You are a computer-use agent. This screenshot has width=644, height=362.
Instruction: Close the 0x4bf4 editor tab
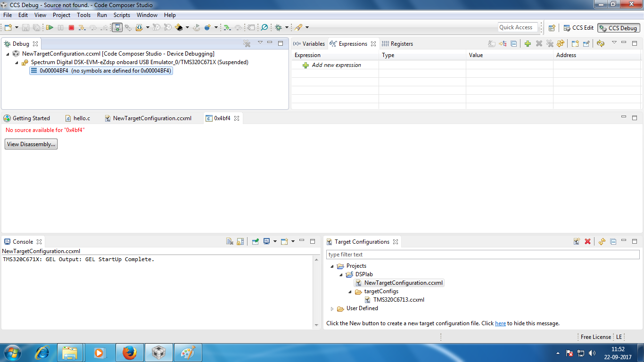237,118
